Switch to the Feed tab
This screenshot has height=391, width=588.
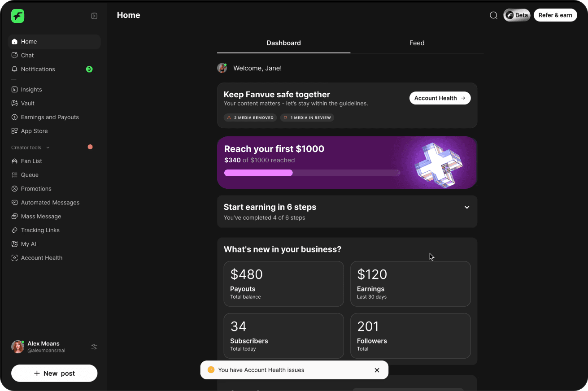click(x=417, y=43)
